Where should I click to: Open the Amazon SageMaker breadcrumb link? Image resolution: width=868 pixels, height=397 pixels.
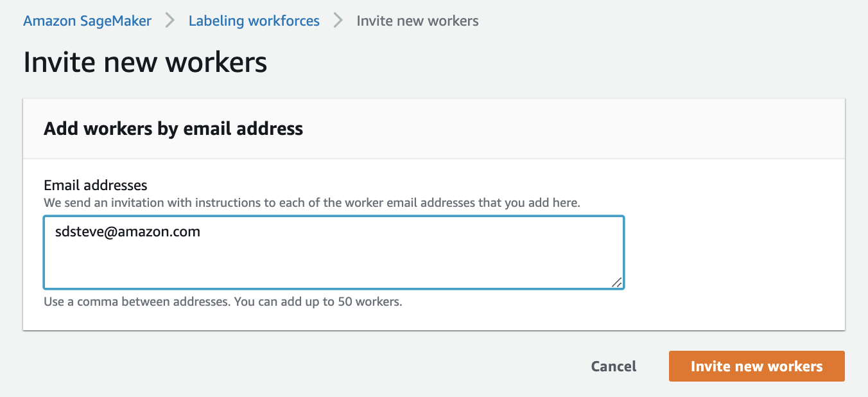point(87,21)
